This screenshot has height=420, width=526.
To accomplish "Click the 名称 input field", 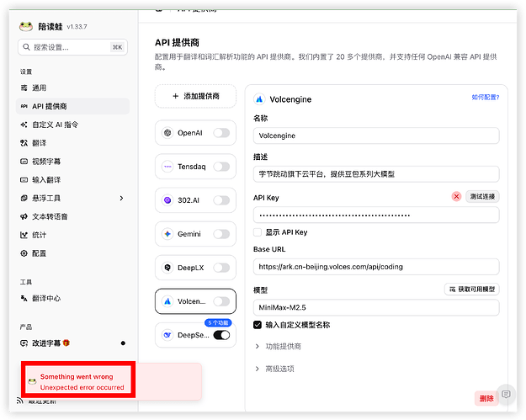I will click(x=376, y=136).
